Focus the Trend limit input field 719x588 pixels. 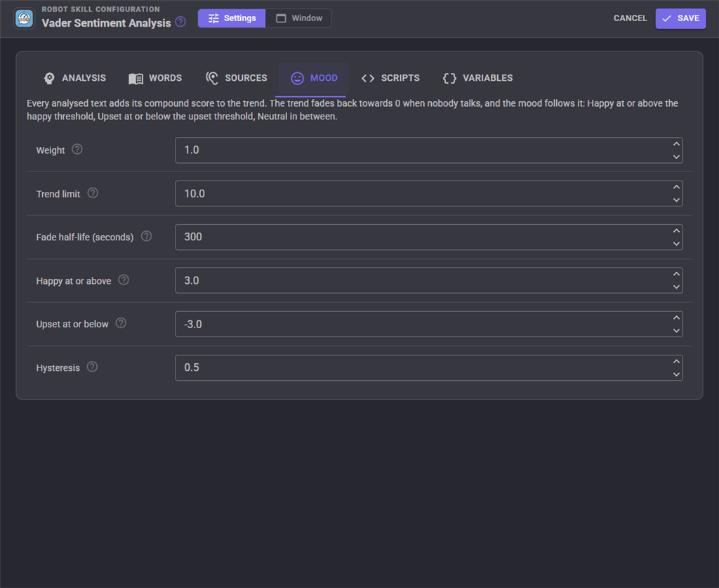429,194
